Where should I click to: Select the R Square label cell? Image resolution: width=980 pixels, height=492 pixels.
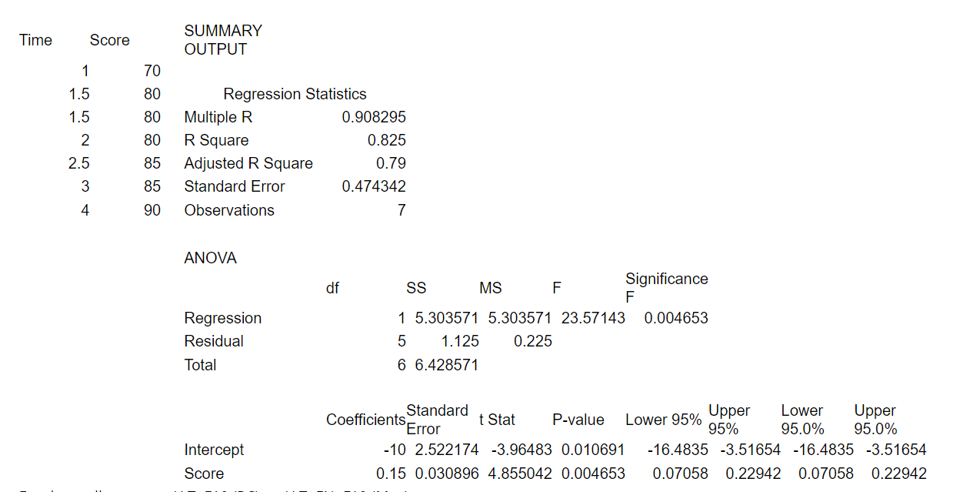pos(216,140)
